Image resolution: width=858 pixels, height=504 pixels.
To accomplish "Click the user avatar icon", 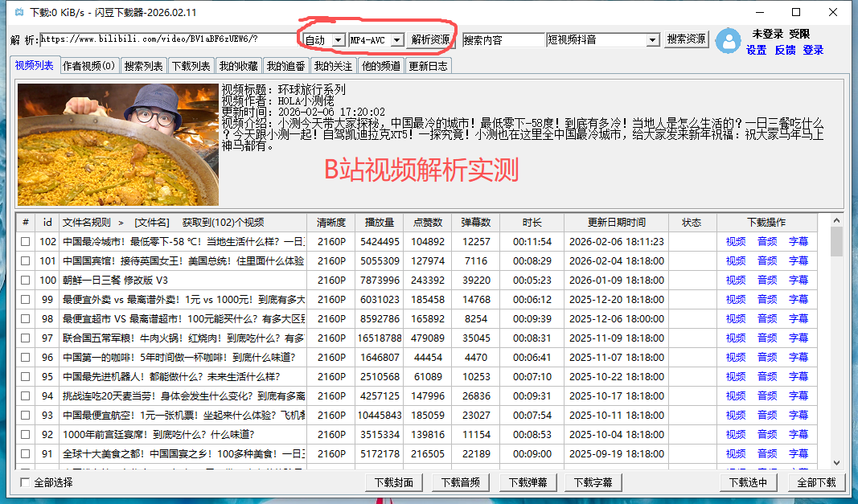I will (x=729, y=40).
